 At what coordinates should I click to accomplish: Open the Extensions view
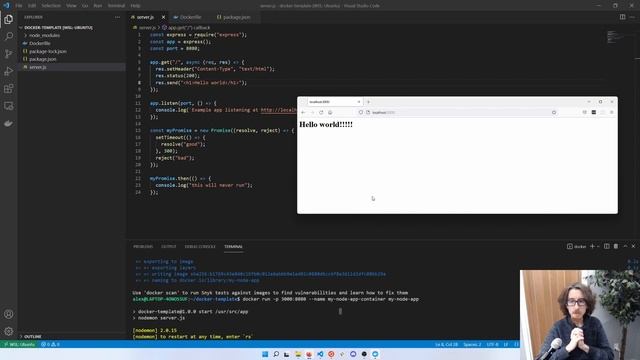click(9, 89)
